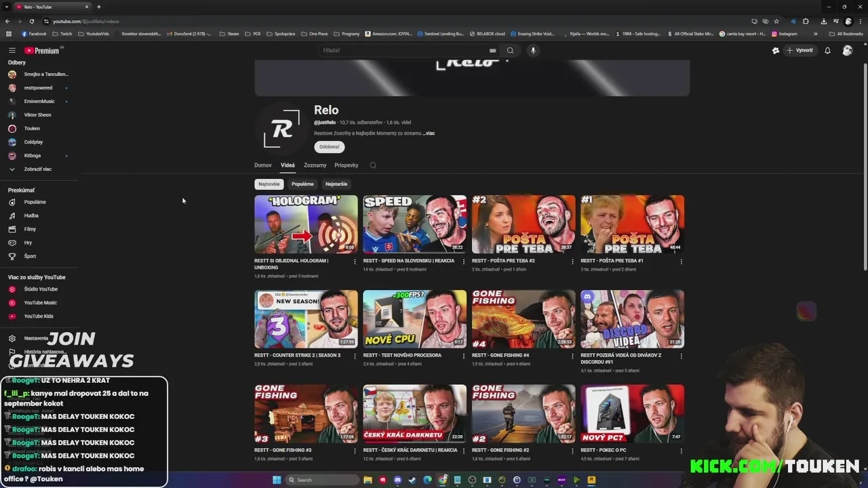Viewport: 868px width, 488px height.
Task: Switch to the Zoznamy playlists tab
Action: (315, 165)
